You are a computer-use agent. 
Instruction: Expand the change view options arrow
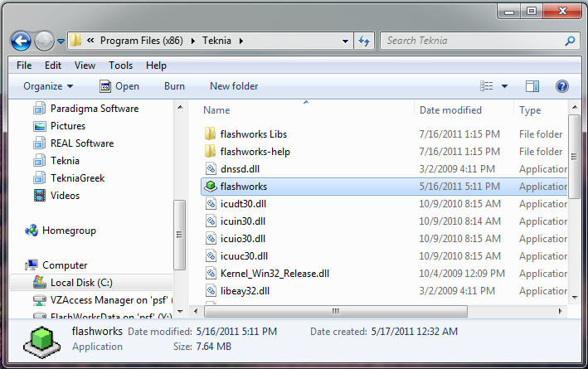point(504,86)
